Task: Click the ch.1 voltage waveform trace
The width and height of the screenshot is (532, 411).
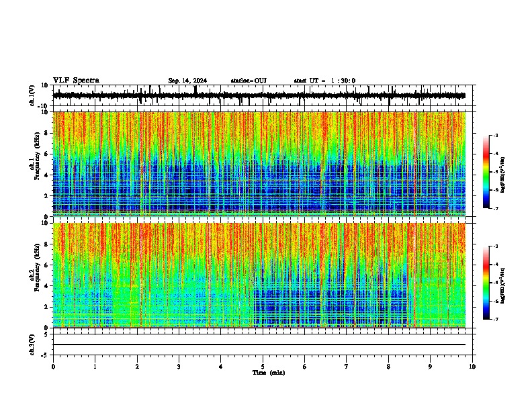Action: point(259,95)
